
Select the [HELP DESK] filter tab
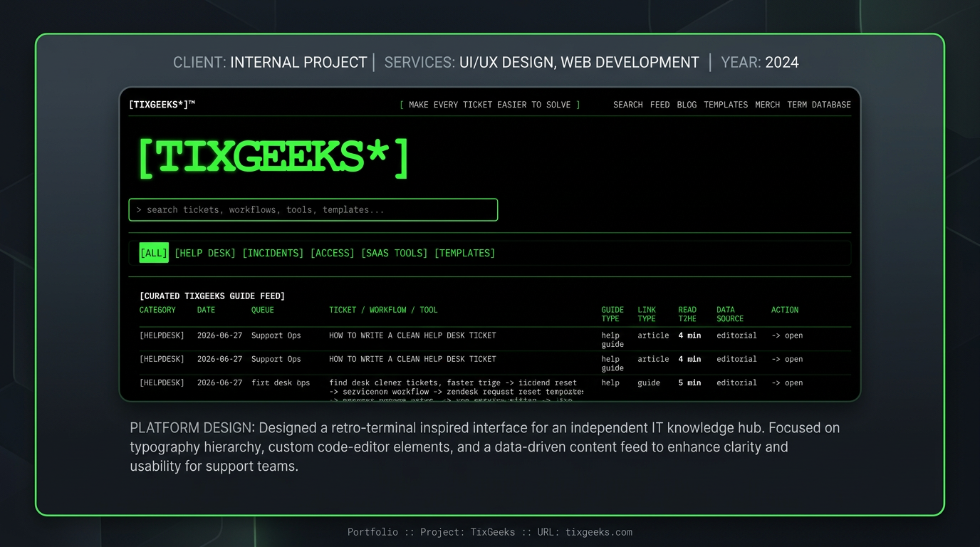pos(205,253)
